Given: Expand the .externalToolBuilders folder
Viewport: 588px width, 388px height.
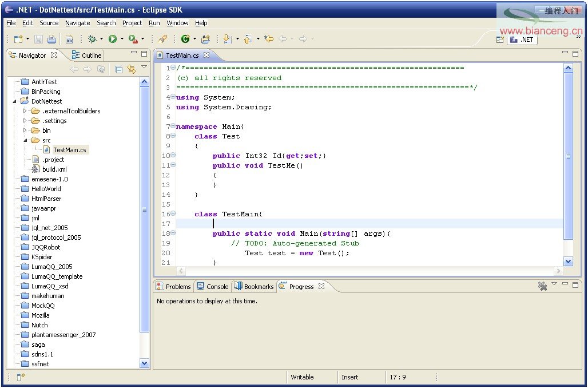Looking at the screenshot, I should pyautogui.click(x=25, y=111).
